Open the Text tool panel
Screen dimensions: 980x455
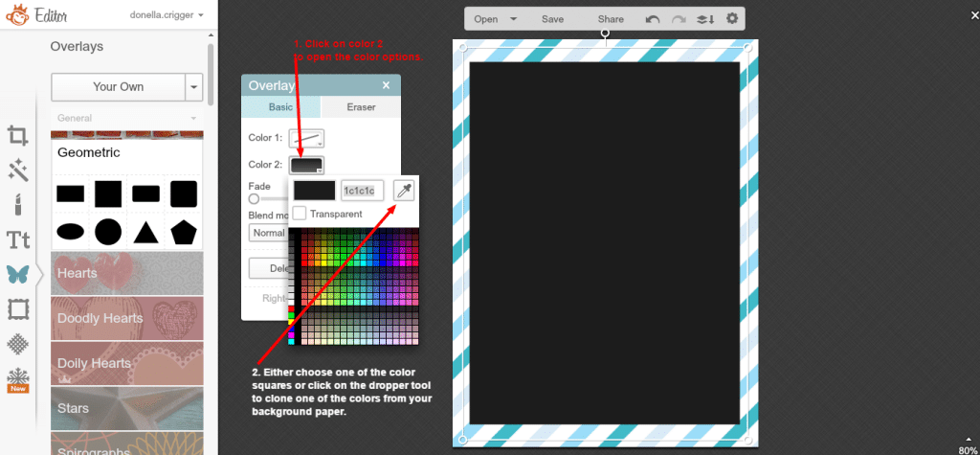click(17, 239)
